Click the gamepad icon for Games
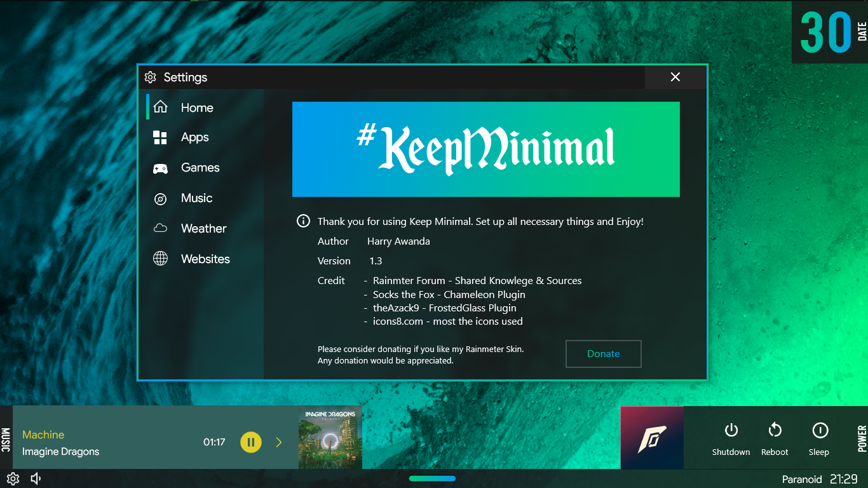 coord(160,168)
